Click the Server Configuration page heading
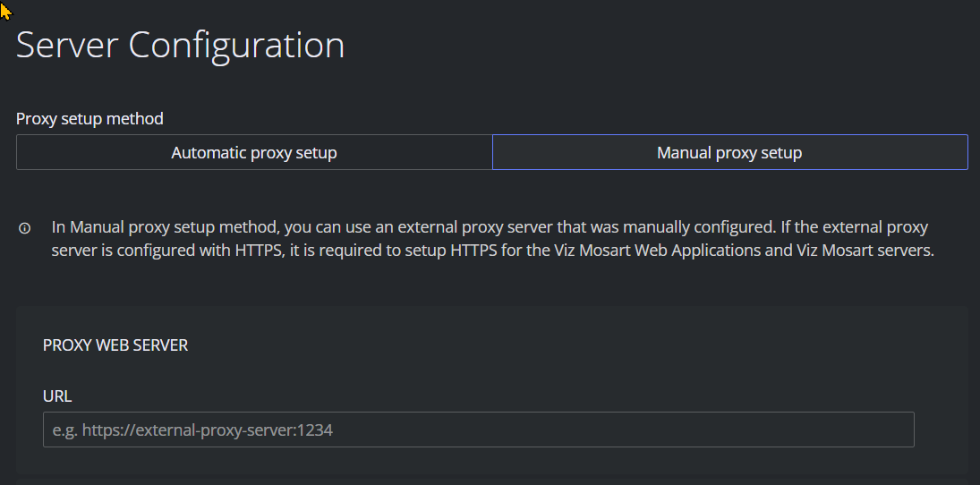 [x=180, y=45]
